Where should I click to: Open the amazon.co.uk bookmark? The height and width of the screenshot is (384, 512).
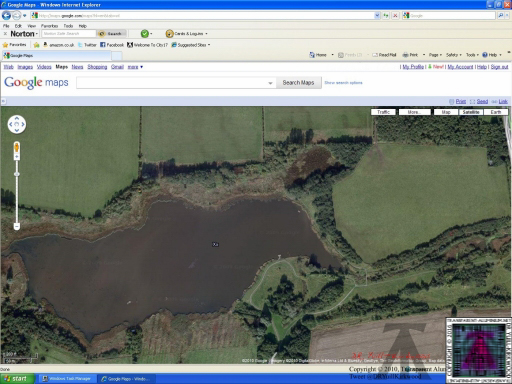59,45
